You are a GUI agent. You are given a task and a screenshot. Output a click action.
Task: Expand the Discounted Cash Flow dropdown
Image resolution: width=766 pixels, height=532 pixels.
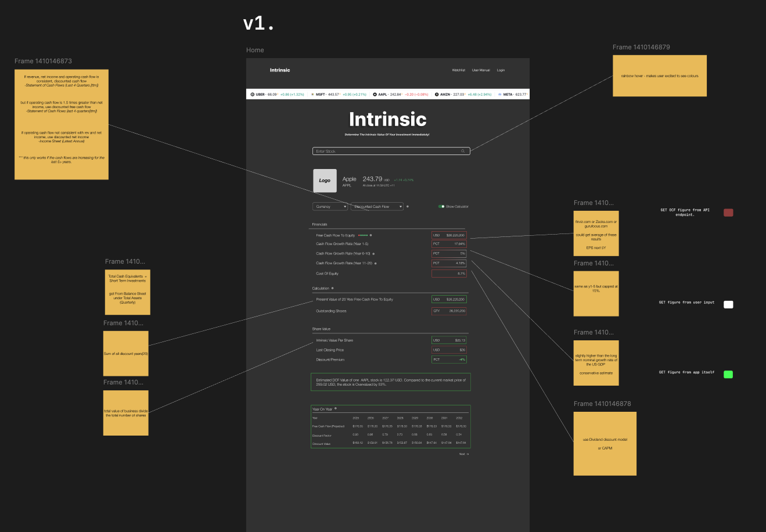(377, 206)
